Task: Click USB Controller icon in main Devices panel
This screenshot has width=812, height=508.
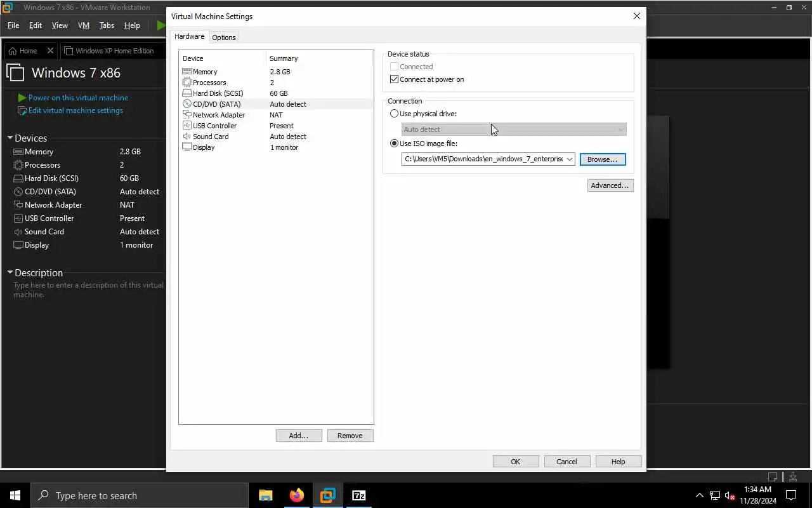Action: pos(18,218)
